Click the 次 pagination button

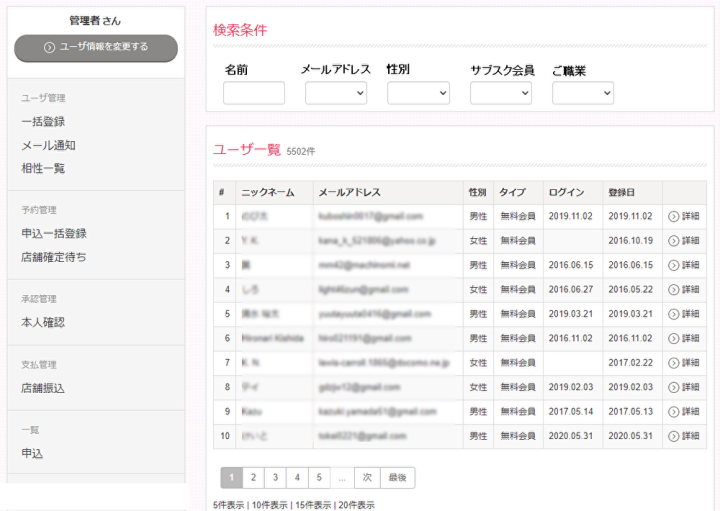click(x=367, y=478)
